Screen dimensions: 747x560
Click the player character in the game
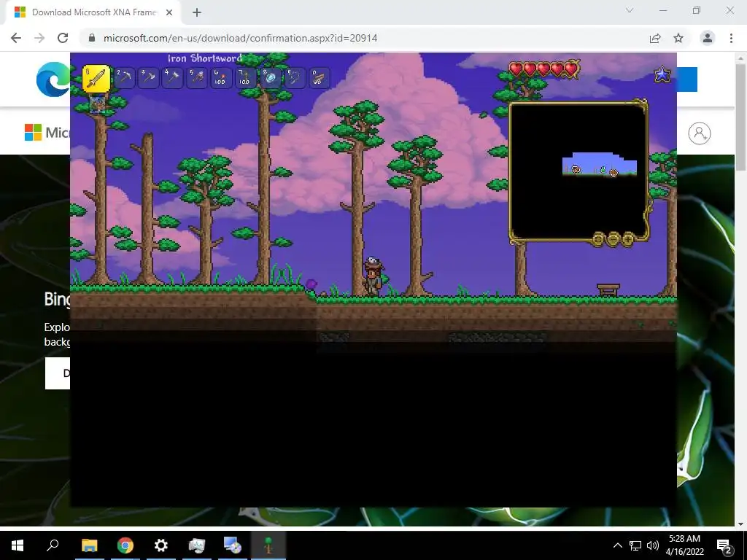pos(373,276)
